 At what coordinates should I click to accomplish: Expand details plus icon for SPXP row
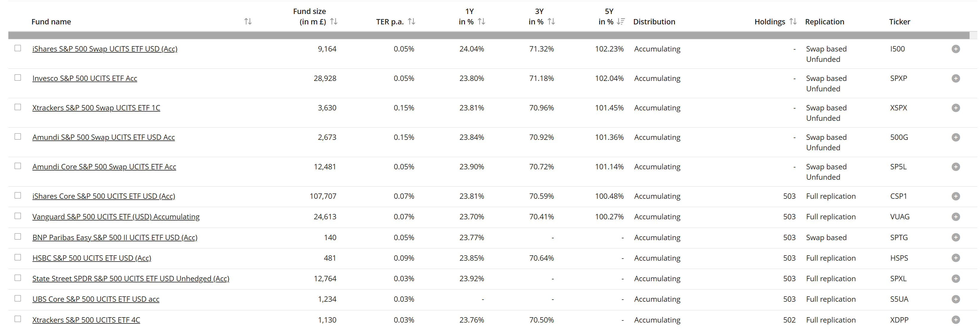tap(956, 78)
